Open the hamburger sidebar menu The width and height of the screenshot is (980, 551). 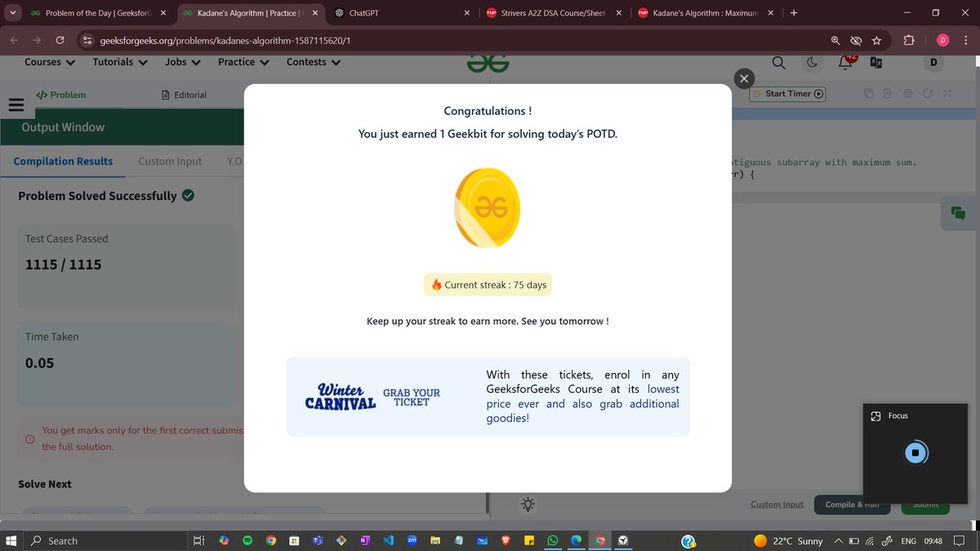16,104
